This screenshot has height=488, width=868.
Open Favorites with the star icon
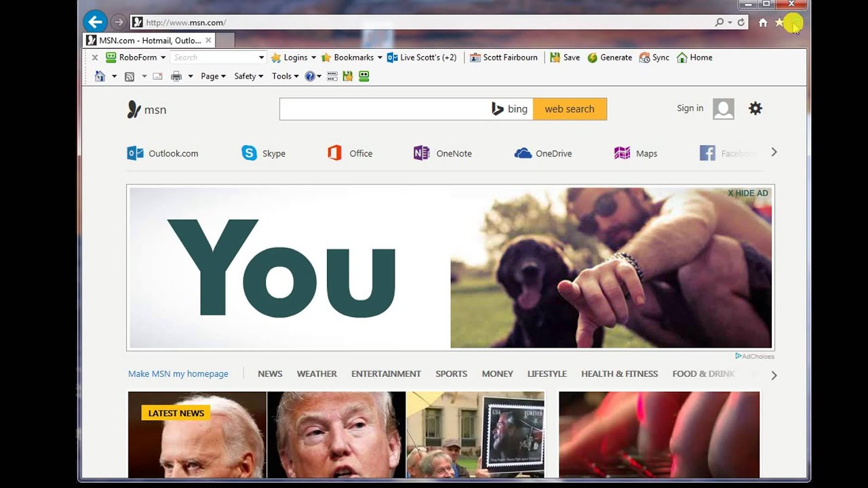point(779,22)
